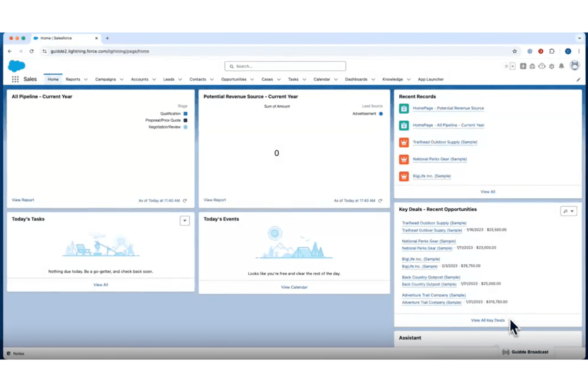Open View Calendar link
The image size is (588, 392).
point(294,287)
